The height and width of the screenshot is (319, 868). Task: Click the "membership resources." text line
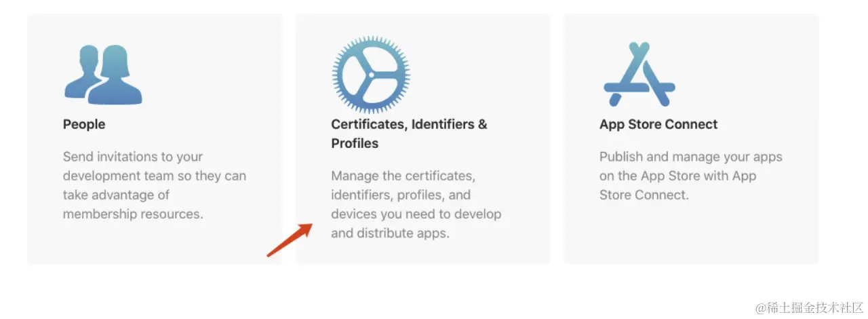pos(133,214)
